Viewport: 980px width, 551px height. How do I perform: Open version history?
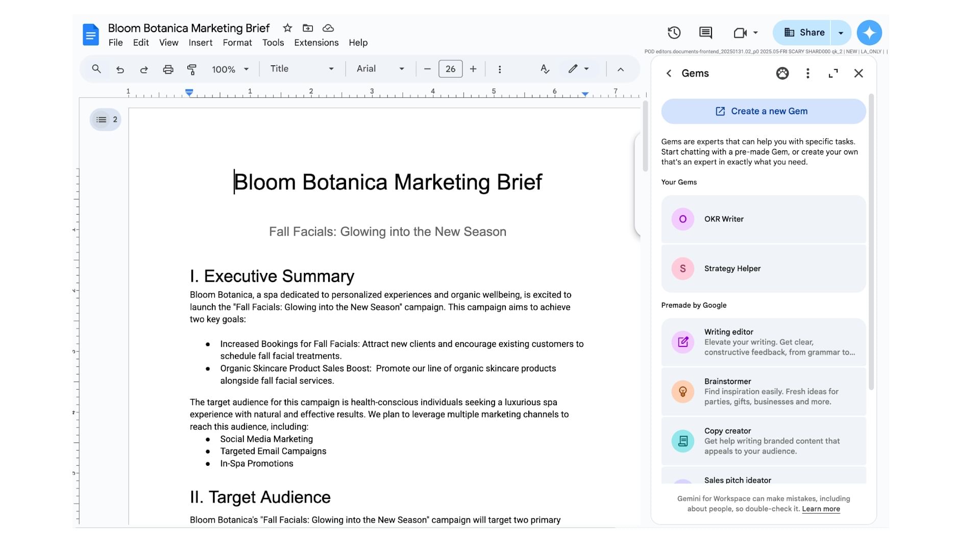[674, 32]
